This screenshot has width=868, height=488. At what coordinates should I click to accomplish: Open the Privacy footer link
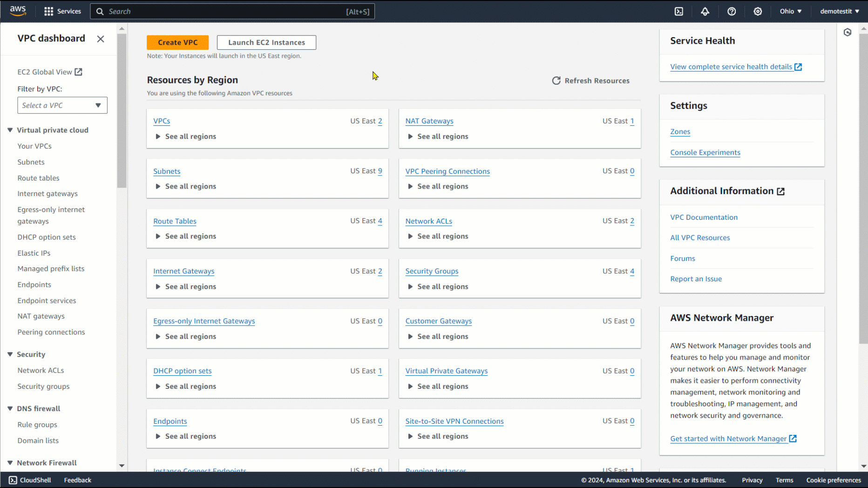pos(752,480)
